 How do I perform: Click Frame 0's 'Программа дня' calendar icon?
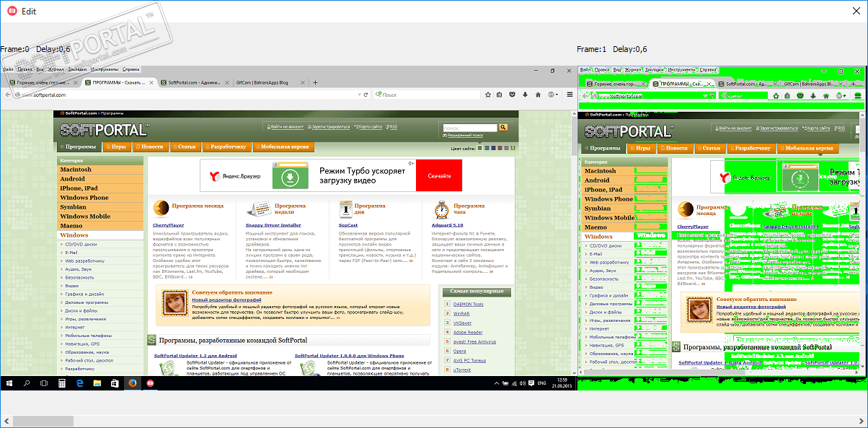345,209
